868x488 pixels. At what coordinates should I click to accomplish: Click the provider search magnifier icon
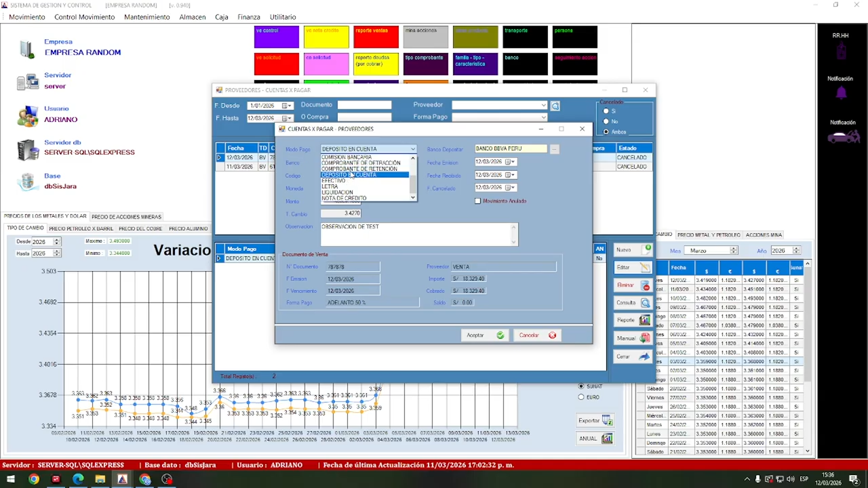coord(555,106)
